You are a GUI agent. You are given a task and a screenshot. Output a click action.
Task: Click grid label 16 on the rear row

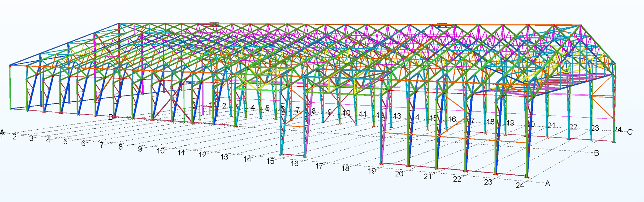[452, 119]
